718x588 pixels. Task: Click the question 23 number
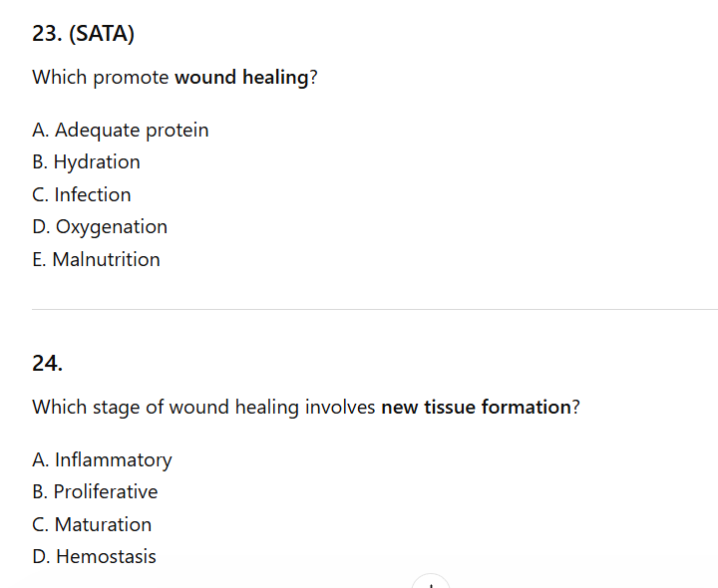click(x=46, y=34)
